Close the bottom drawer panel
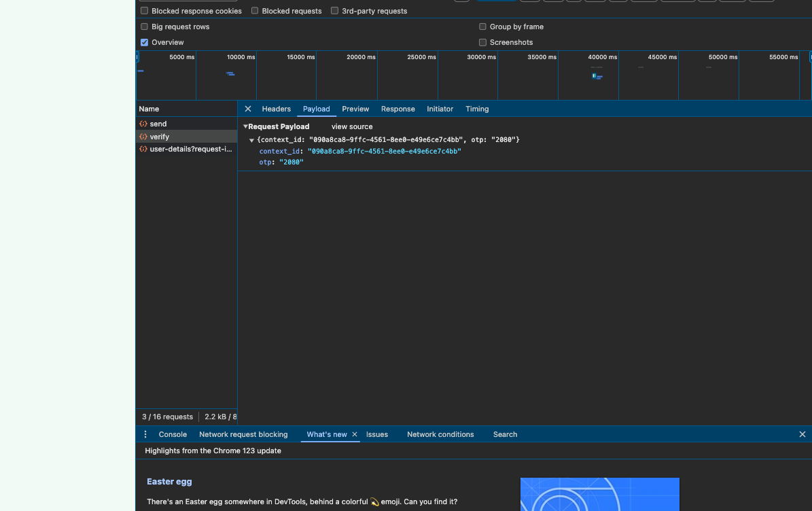 click(802, 434)
